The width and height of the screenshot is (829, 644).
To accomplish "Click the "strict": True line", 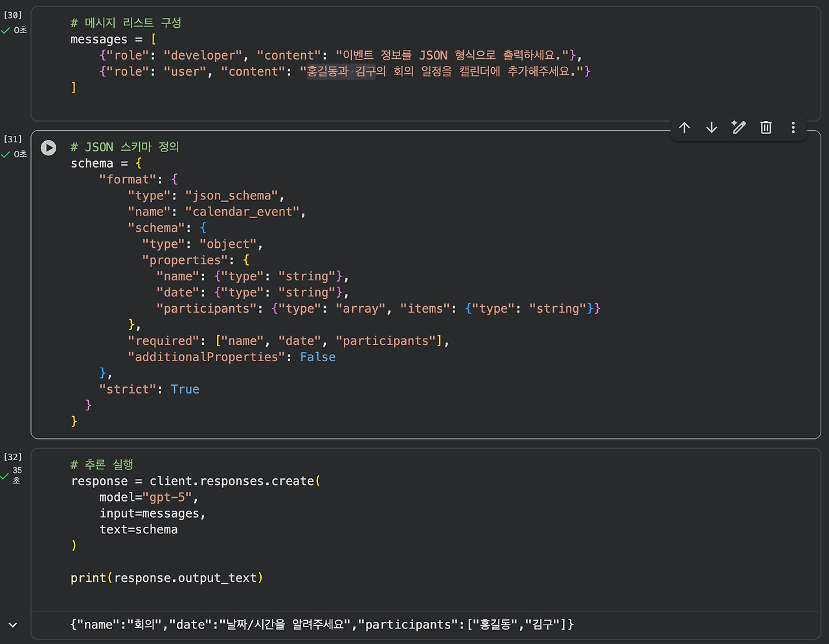I will [x=149, y=389].
